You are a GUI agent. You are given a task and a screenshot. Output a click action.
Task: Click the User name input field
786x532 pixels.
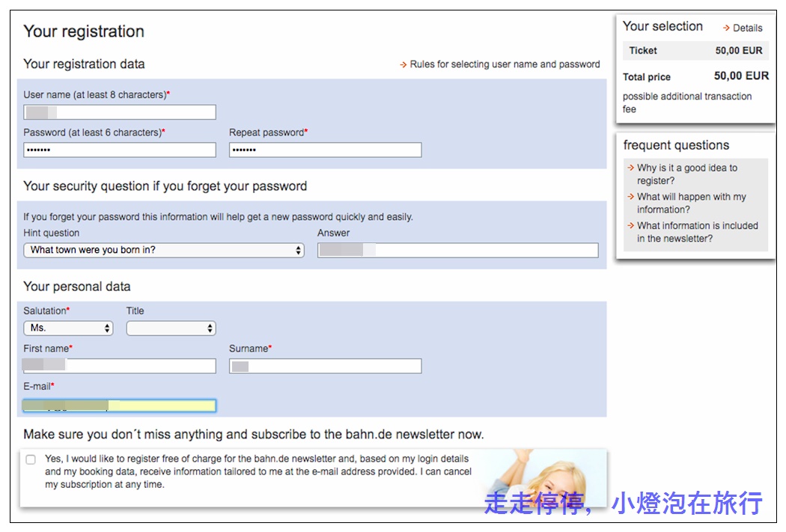(119, 112)
